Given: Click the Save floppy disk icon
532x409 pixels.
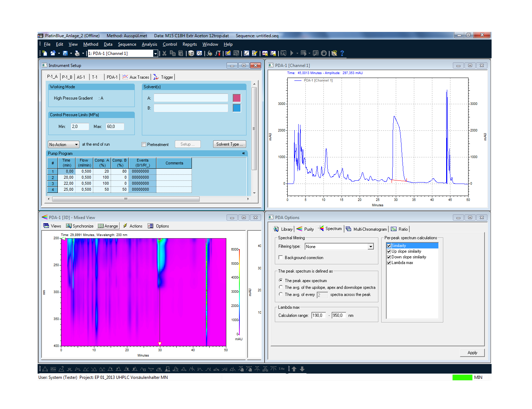Looking at the screenshot, I should coord(65,53).
